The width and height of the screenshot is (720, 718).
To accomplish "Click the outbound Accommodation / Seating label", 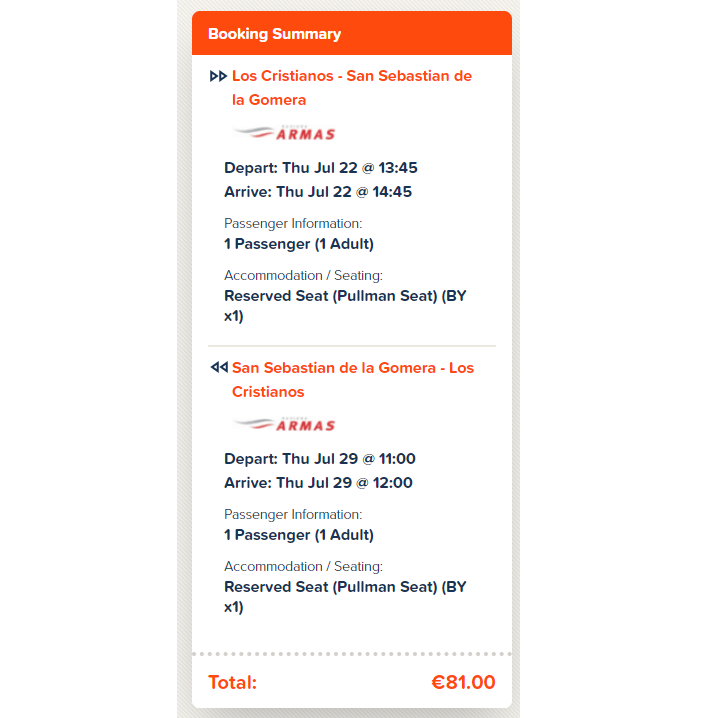I will (x=303, y=275).
